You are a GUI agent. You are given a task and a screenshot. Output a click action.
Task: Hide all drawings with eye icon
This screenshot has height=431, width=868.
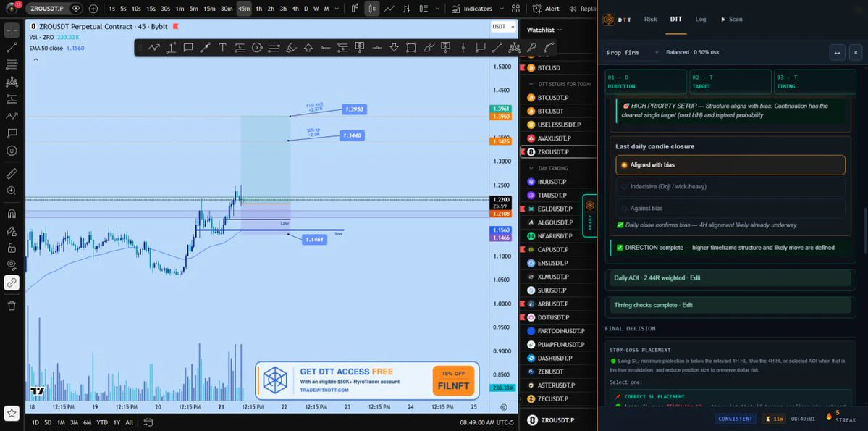pyautogui.click(x=12, y=265)
